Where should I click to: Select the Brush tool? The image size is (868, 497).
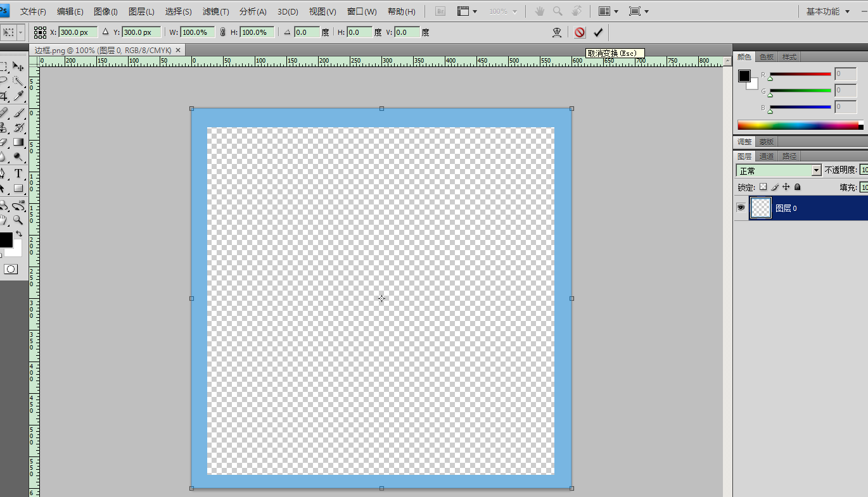[x=18, y=112]
